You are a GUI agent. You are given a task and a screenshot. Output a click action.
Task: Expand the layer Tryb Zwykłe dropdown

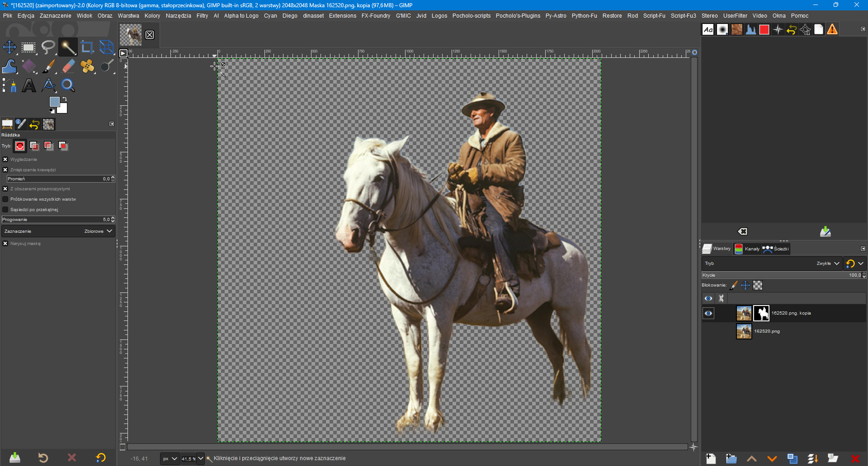827,264
